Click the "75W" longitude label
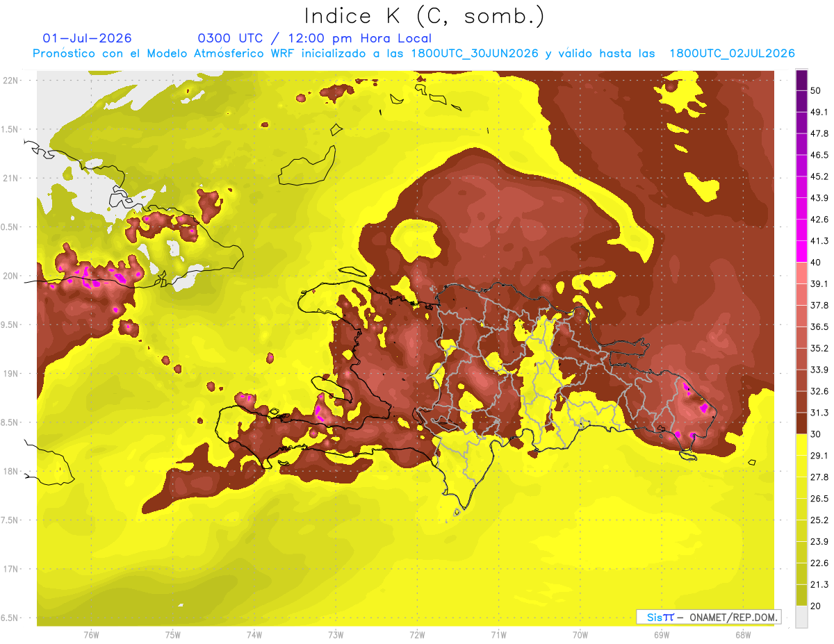The width and height of the screenshot is (834, 644). point(173,635)
